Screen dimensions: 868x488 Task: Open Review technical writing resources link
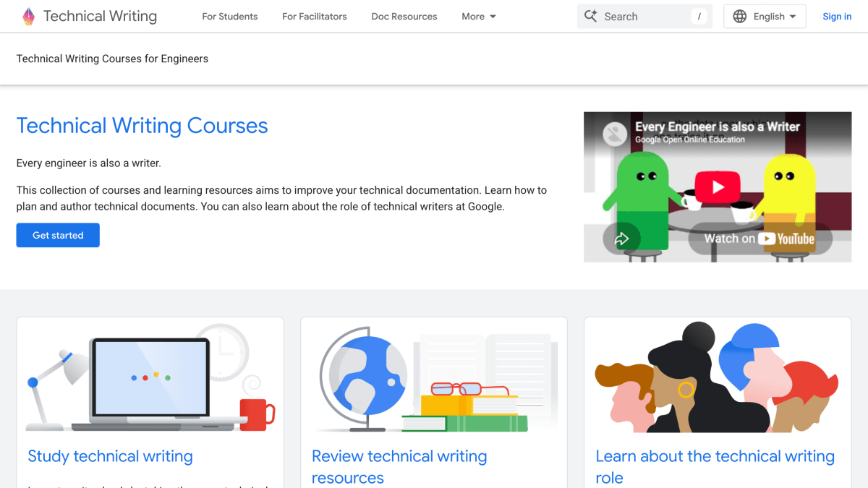399,467
